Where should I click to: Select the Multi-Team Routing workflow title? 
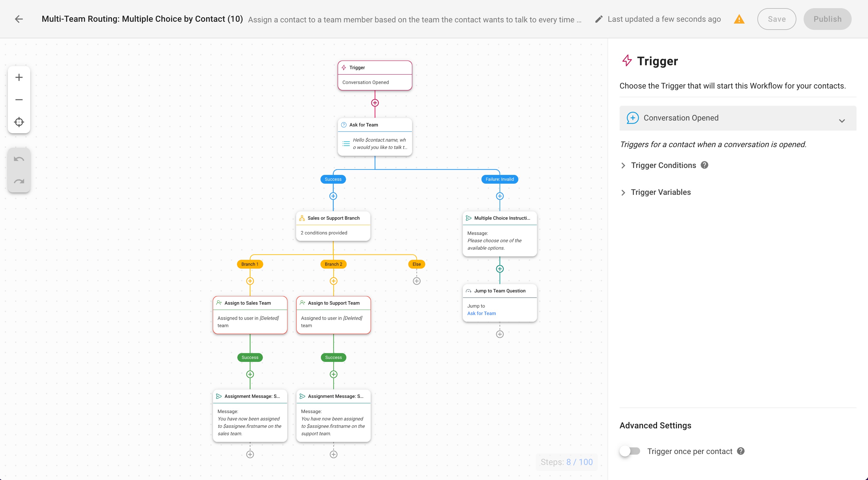tap(142, 19)
